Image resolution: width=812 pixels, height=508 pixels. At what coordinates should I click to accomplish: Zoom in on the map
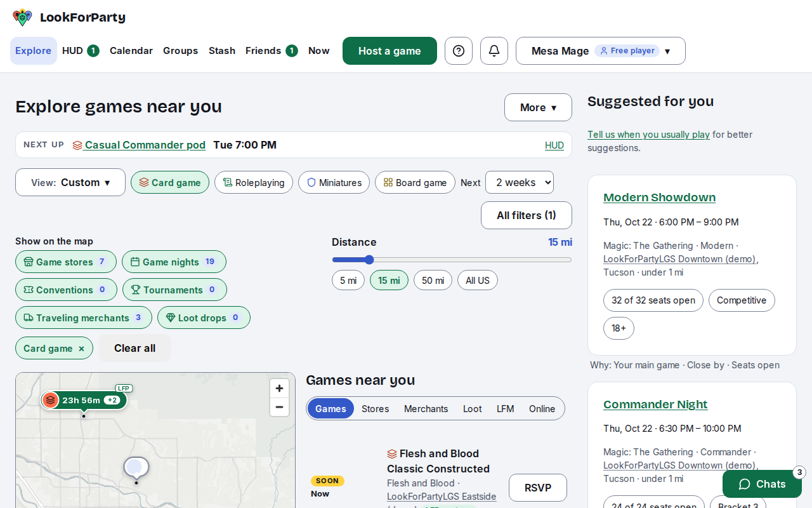pyautogui.click(x=279, y=388)
